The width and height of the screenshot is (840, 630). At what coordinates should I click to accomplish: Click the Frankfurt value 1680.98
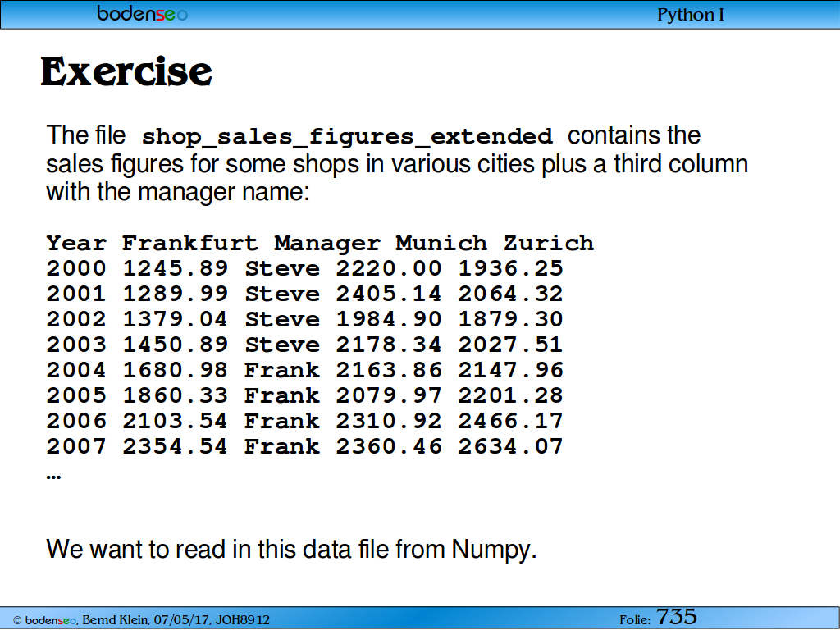176,370
